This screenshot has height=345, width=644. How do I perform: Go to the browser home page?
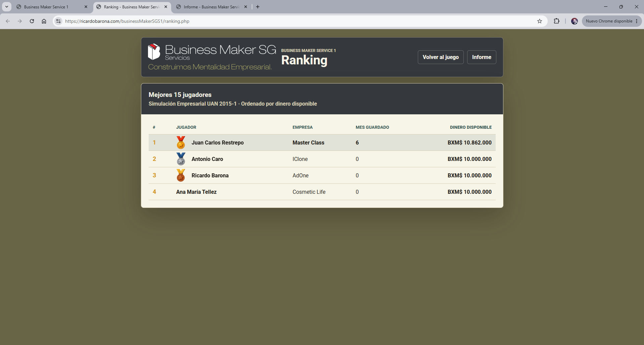point(44,21)
